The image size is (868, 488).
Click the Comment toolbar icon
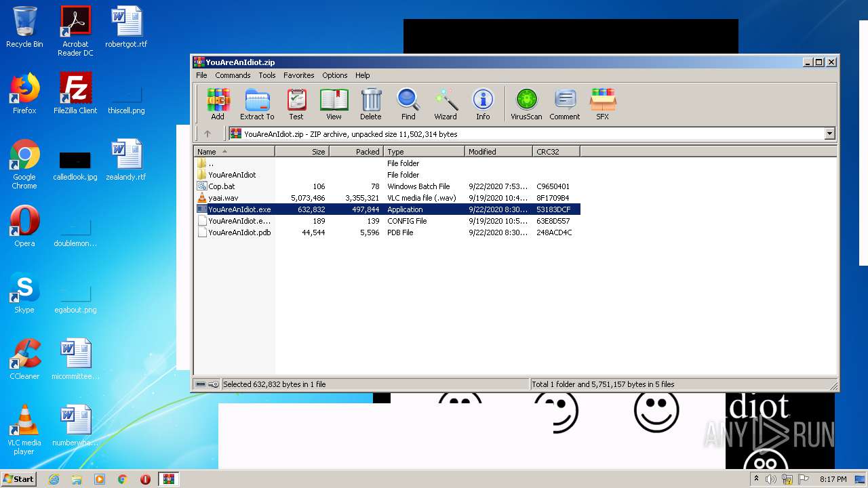coord(565,104)
